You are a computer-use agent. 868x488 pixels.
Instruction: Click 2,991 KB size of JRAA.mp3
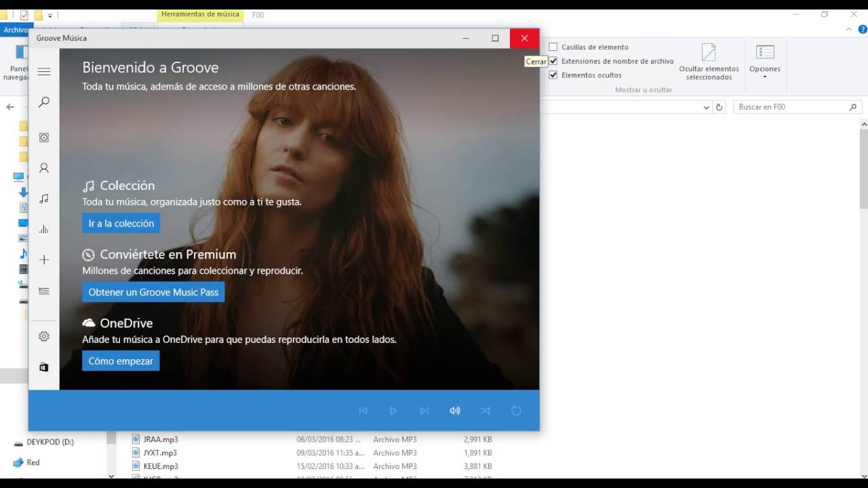478,439
